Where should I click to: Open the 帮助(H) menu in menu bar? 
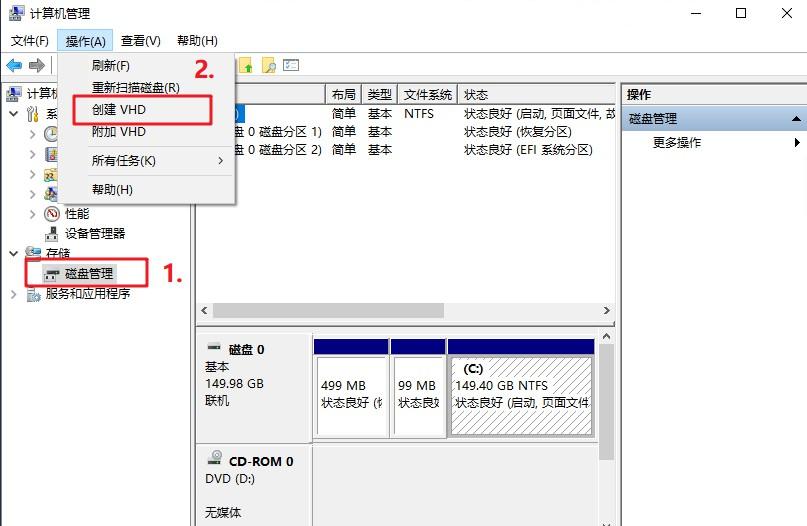coord(197,41)
